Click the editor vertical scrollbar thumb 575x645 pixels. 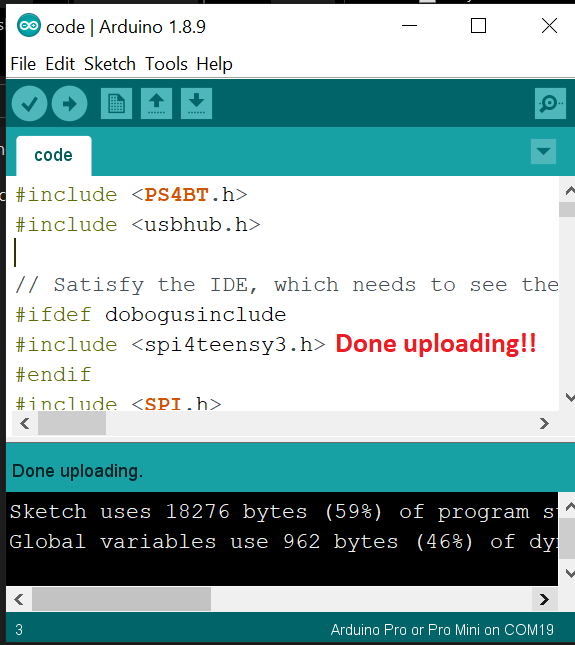click(x=567, y=209)
